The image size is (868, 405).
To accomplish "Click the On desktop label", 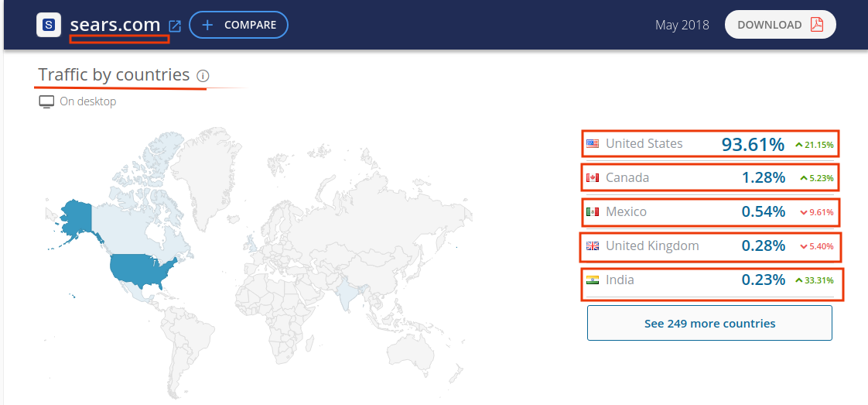I will click(88, 102).
